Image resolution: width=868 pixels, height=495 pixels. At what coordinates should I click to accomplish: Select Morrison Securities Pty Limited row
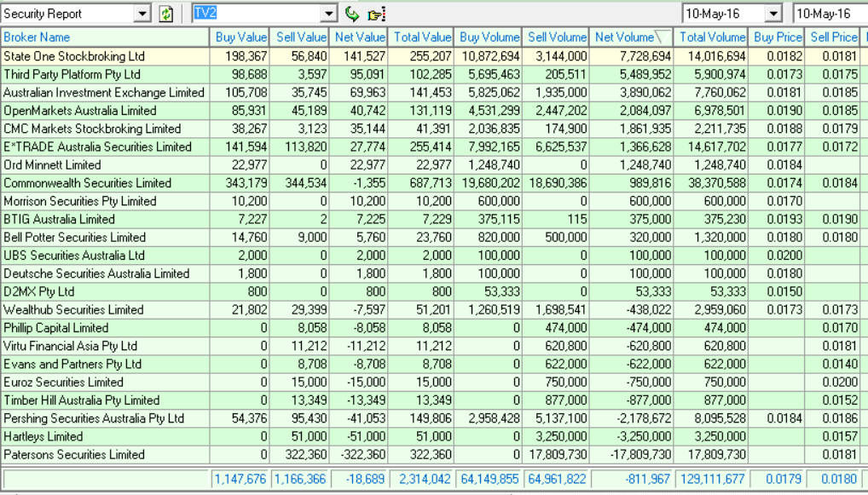pos(434,201)
